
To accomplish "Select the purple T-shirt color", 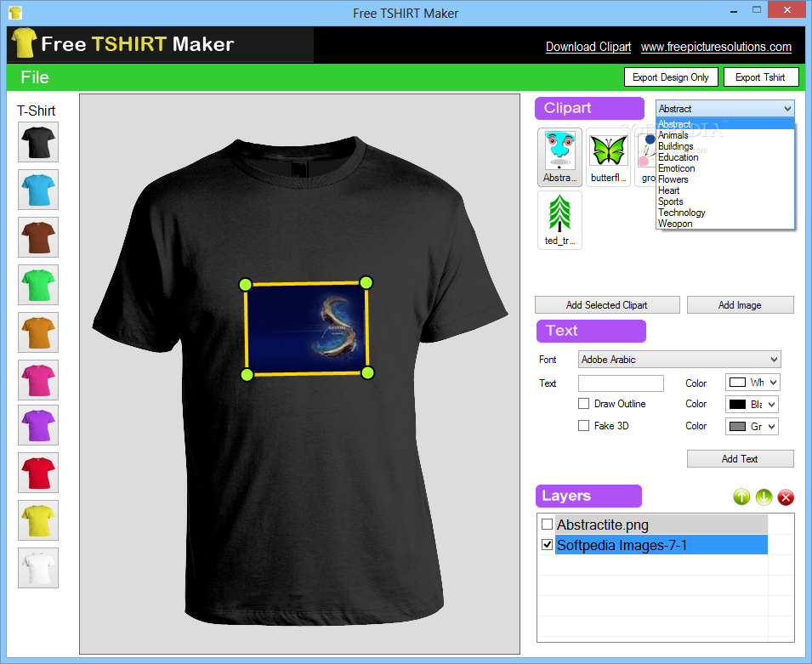I will (x=38, y=425).
